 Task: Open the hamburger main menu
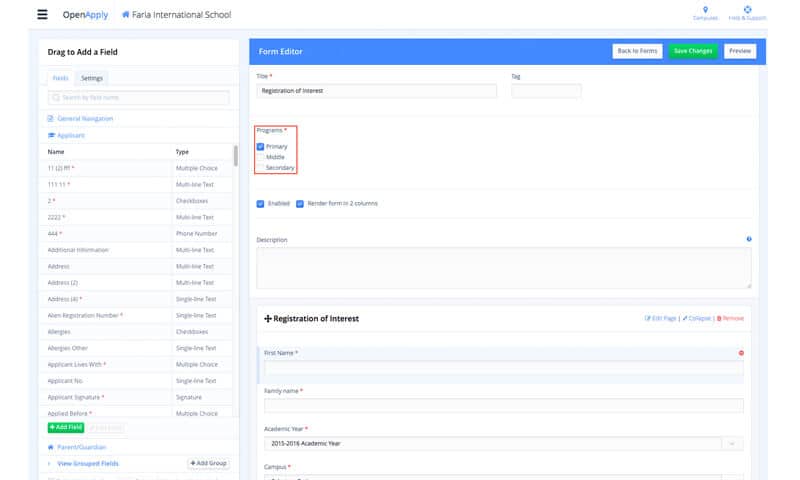tap(42, 15)
